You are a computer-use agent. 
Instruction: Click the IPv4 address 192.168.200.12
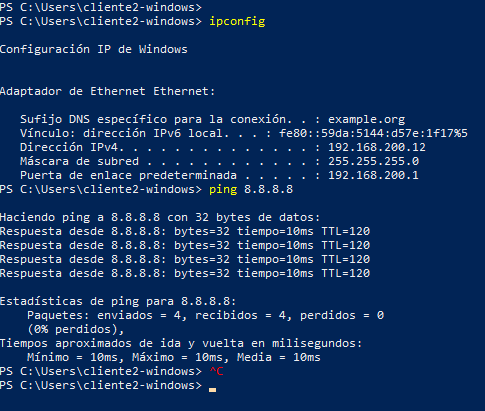click(x=377, y=147)
